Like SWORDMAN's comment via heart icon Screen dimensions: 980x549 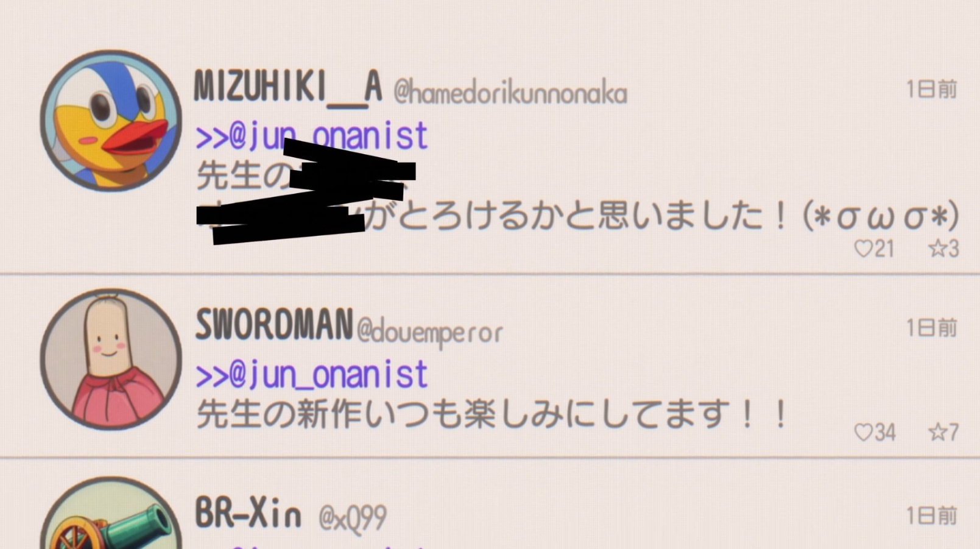point(864,433)
